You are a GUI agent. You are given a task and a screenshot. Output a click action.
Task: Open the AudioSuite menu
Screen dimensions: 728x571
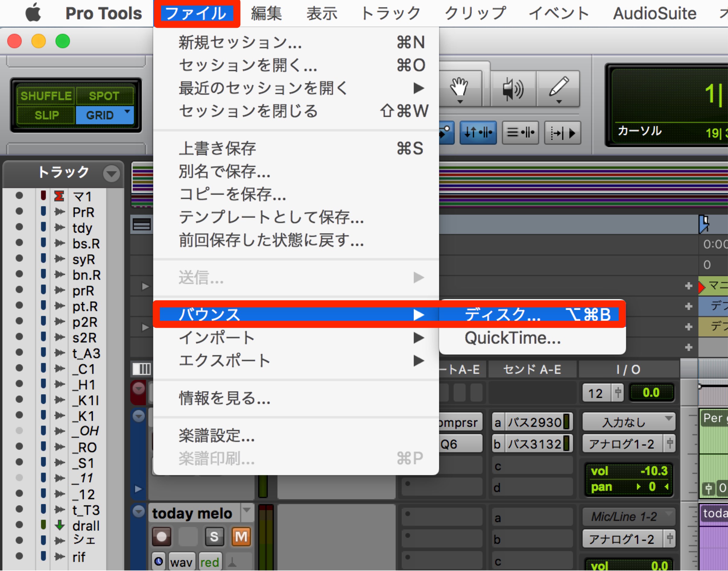click(654, 13)
